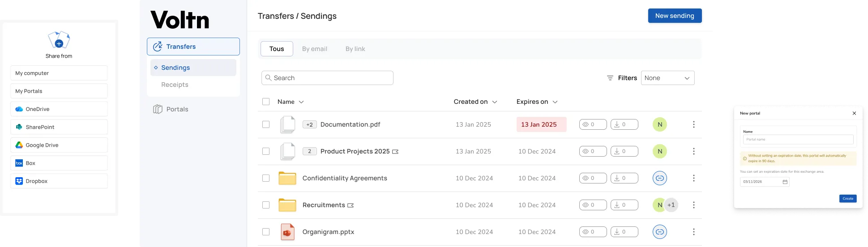Expand the Expires on sort chevron

555,102
